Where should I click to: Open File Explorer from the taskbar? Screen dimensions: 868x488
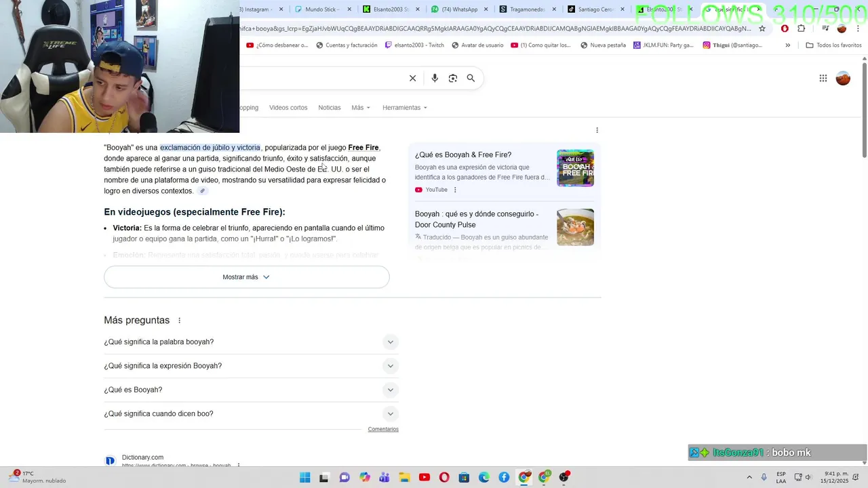point(404,477)
